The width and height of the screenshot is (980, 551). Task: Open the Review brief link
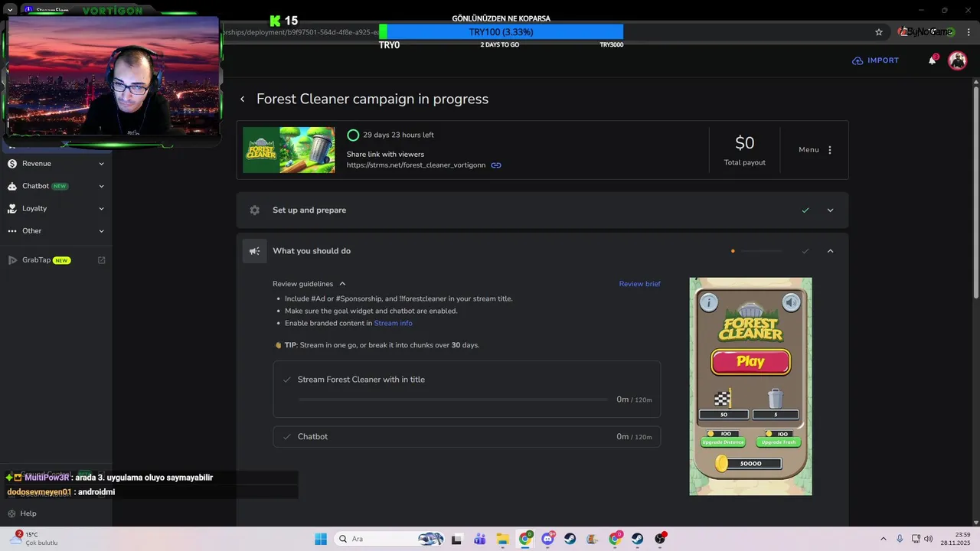(639, 284)
